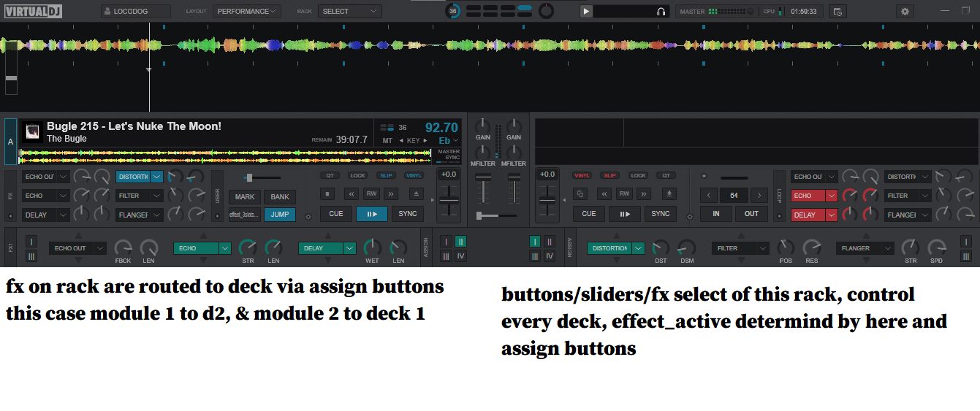Click the DST knob in the rack
Screen dimensions: 980x411
(x=661, y=247)
